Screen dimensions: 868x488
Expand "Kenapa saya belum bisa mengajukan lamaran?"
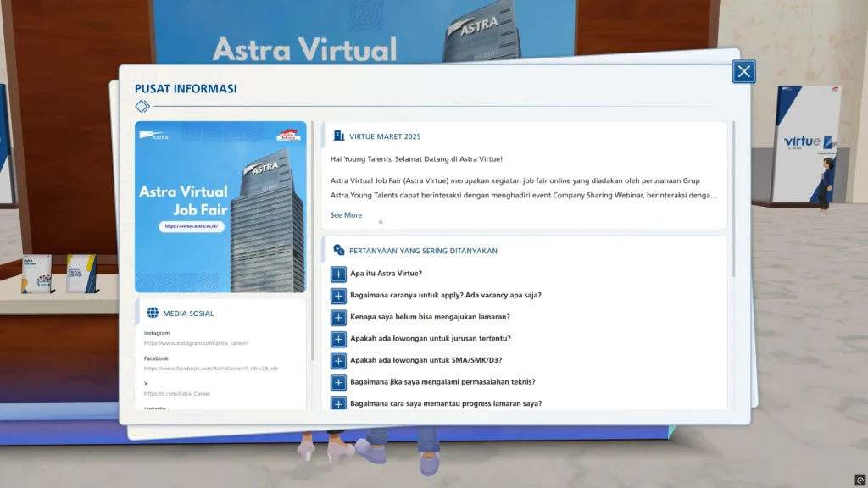coord(338,317)
